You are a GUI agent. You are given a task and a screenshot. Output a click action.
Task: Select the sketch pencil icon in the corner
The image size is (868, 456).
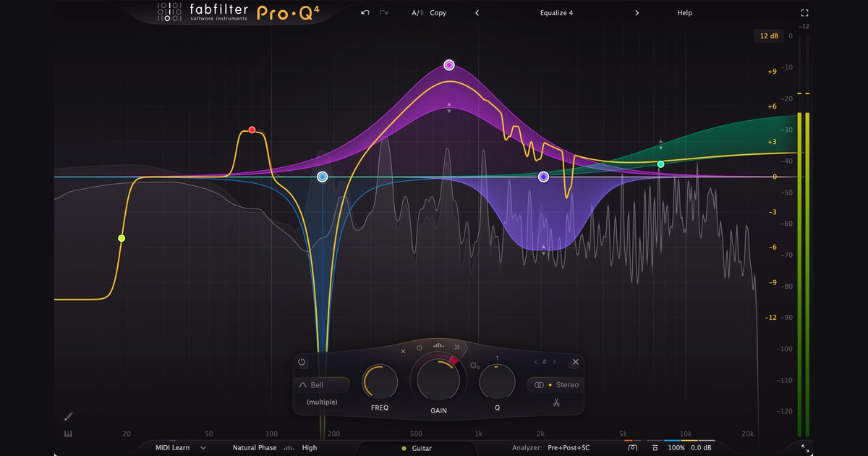tap(68, 416)
